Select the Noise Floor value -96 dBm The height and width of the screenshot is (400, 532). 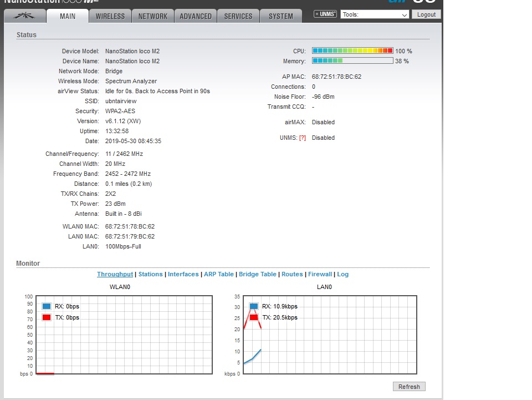[323, 97]
